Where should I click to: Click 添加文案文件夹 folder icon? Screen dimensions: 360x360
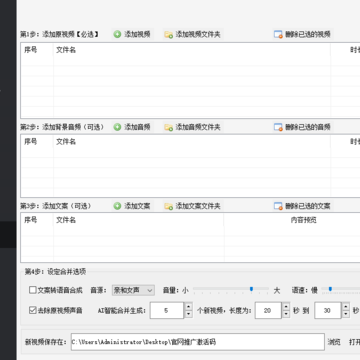[169, 206]
